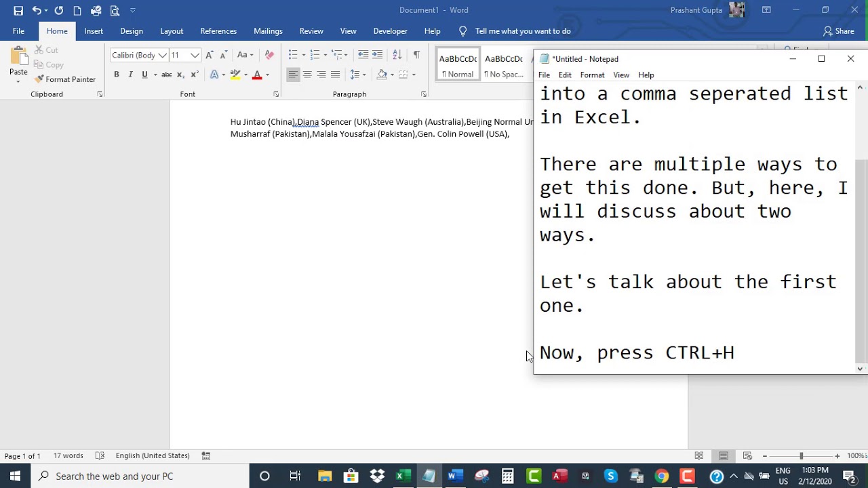Start a bulleted list
This screenshot has width=868, height=488.
tap(293, 55)
